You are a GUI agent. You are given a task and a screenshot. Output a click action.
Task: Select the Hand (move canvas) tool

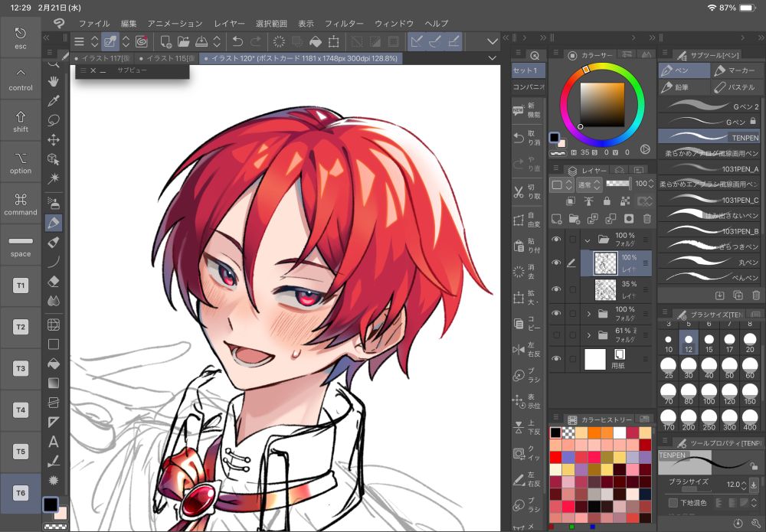click(54, 81)
